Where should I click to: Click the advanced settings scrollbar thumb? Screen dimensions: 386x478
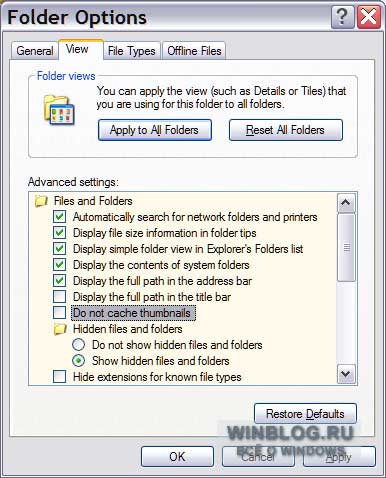click(x=346, y=248)
